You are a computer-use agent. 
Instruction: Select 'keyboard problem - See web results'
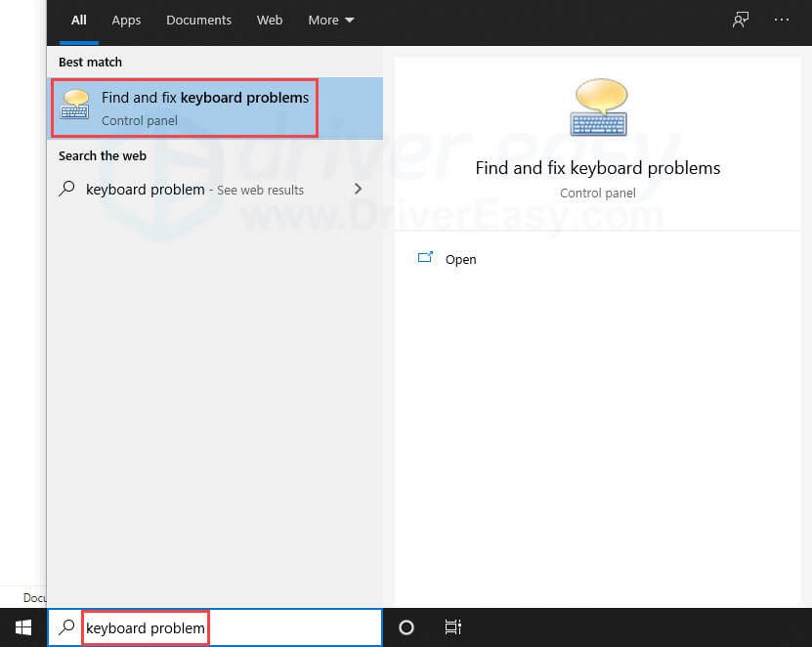coord(194,190)
